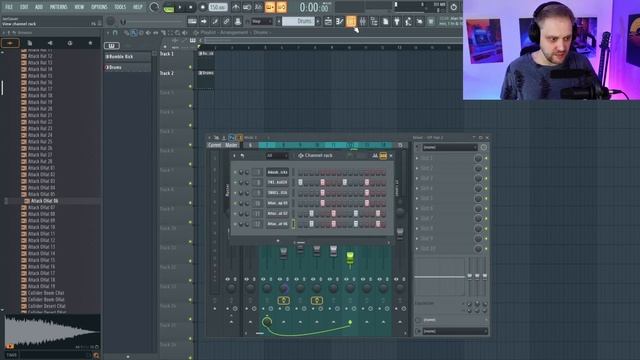Toggle the countdown before recording icon
This screenshot has width=640, height=360.
(258, 7)
